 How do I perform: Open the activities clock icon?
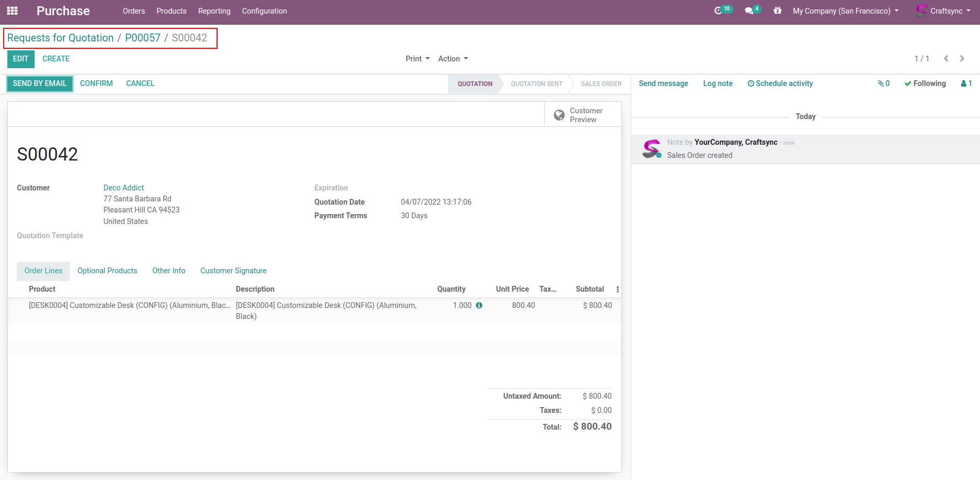click(x=718, y=11)
